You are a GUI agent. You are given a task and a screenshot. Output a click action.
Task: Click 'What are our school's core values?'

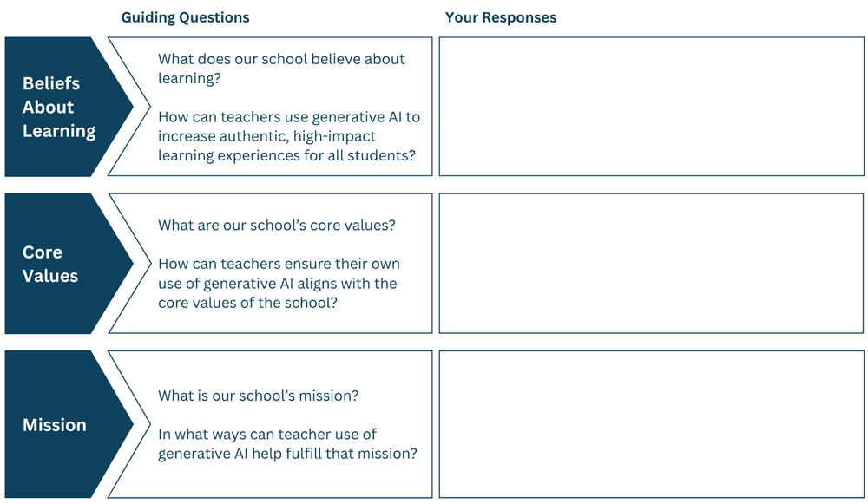(277, 226)
